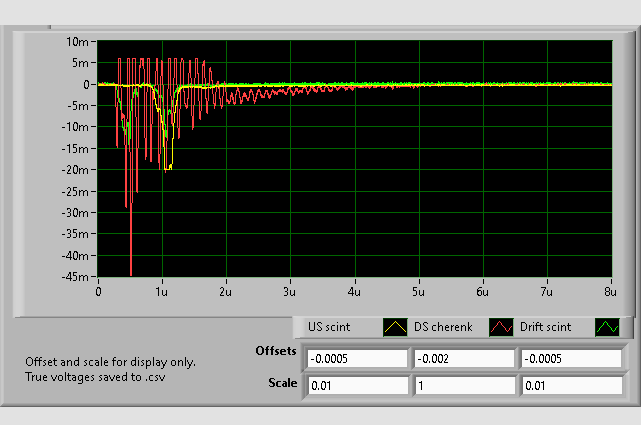The width and height of the screenshot is (641, 425).
Task: Click the 8u maximum X-axis label
Action: (x=611, y=292)
